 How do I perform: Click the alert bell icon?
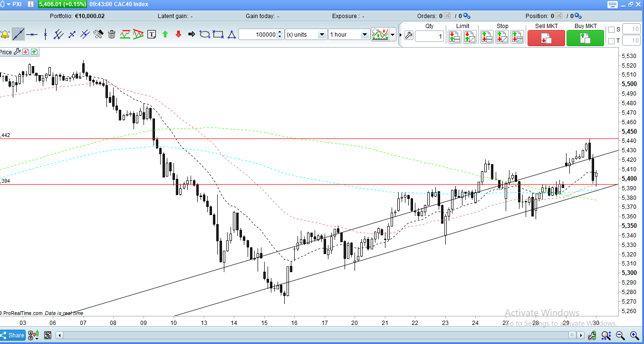pyautogui.click(x=5, y=34)
